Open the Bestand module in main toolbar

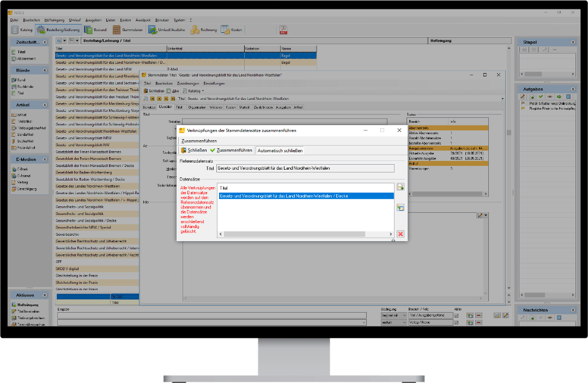coord(95,29)
